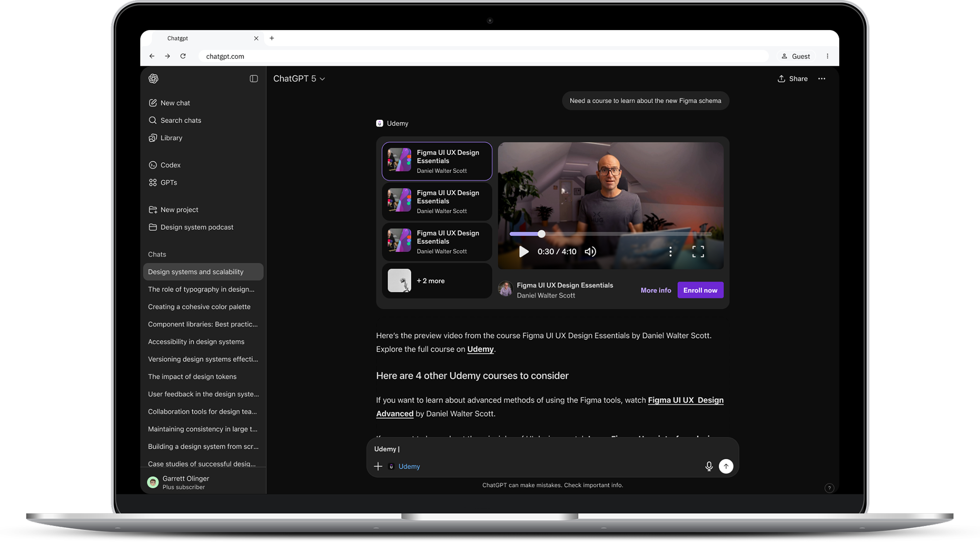Screen dimensions: 980x542
Task: Click the chatgpt.com address bar
Action: click(483, 56)
